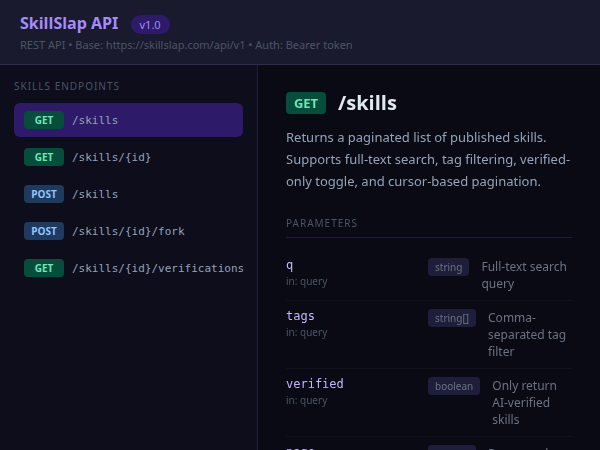Select the tags parameter name
This screenshot has height=450, width=600.
300,316
